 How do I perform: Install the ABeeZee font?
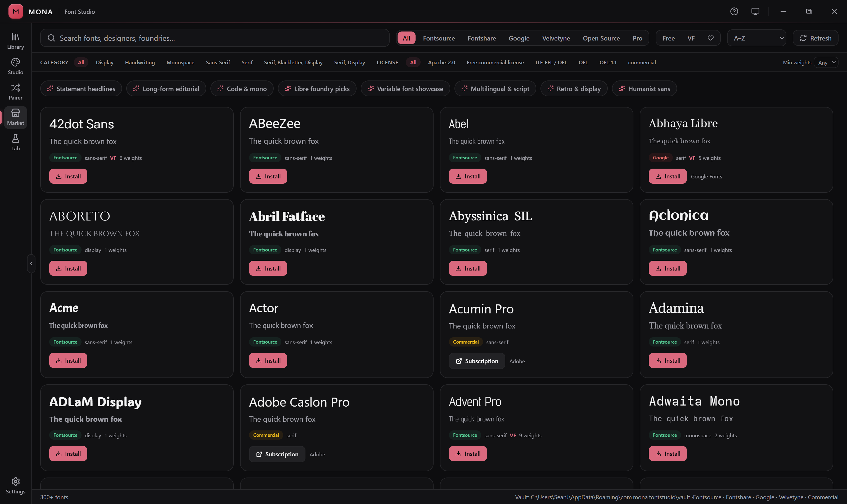pos(268,176)
